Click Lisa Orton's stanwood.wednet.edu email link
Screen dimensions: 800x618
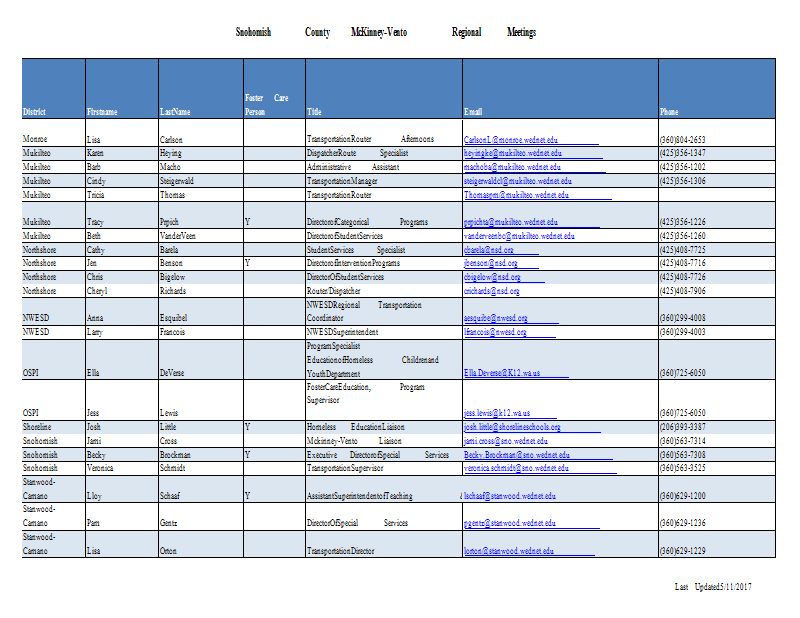(509, 551)
